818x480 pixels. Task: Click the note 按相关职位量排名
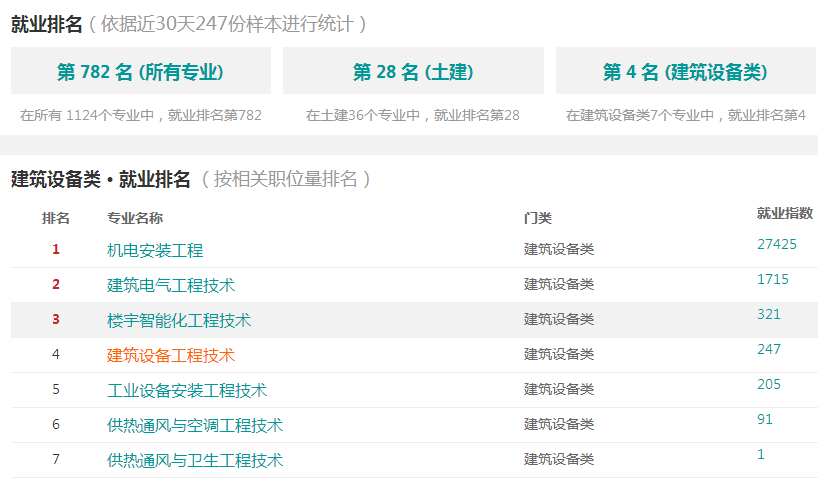click(285, 179)
